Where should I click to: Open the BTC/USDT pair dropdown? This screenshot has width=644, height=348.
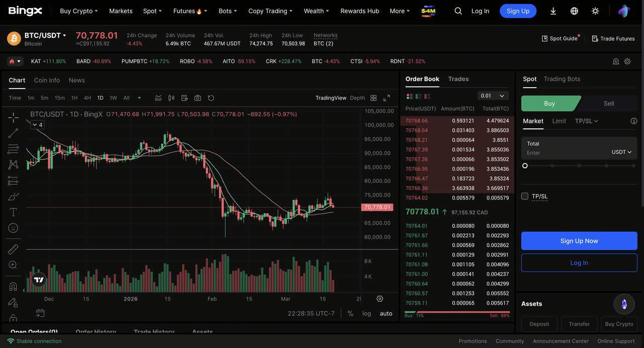[46, 35]
